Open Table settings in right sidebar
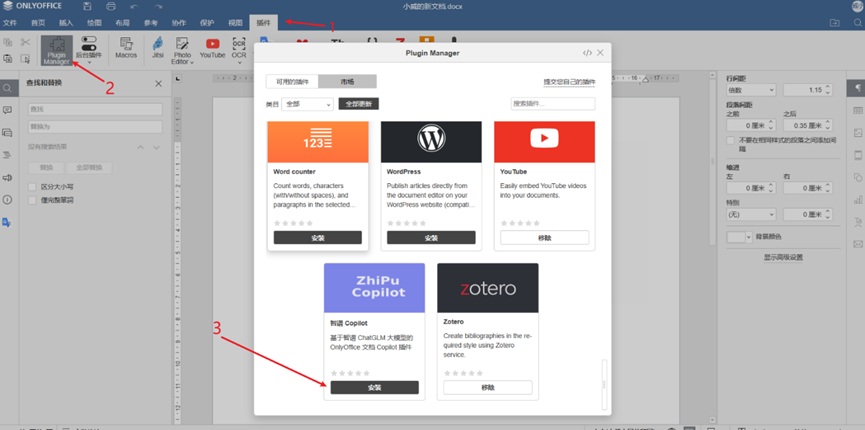The height and width of the screenshot is (430, 865). pos(857,110)
